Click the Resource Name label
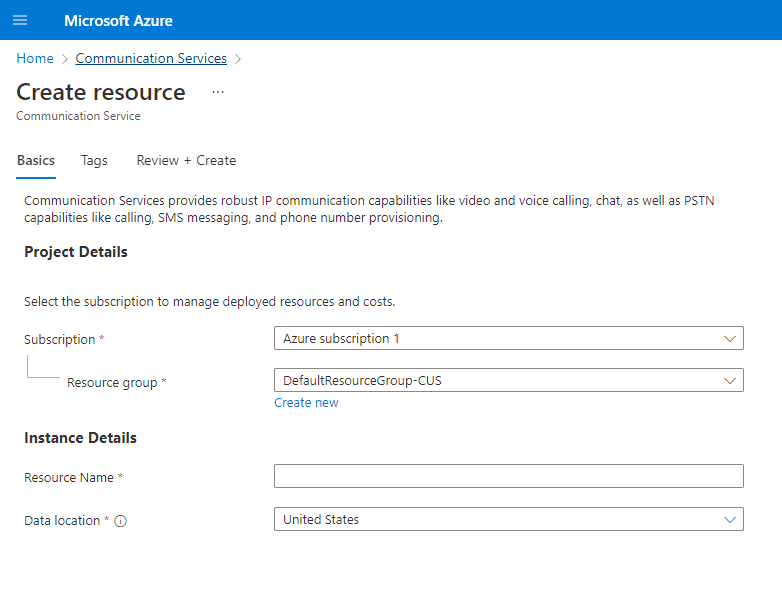 tap(69, 478)
